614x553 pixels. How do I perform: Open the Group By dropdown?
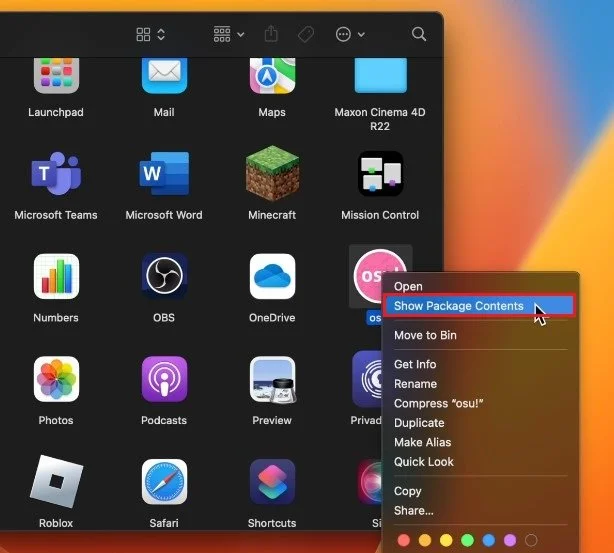229,34
